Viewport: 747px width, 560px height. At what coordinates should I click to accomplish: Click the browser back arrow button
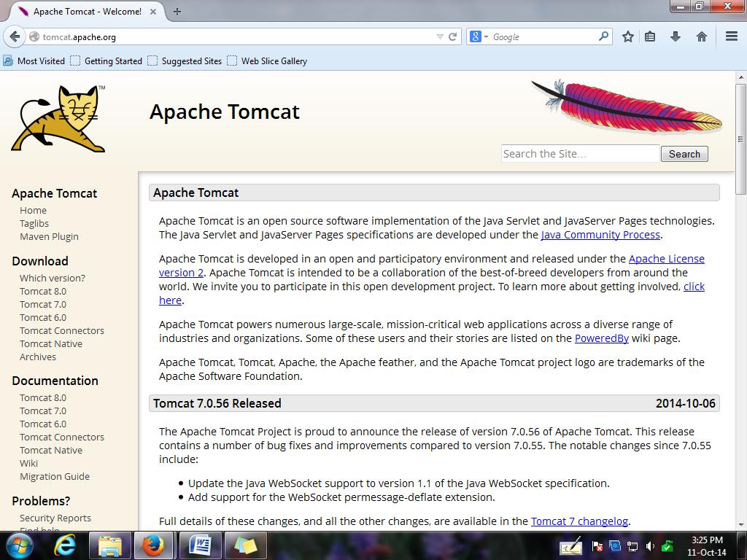point(15,36)
